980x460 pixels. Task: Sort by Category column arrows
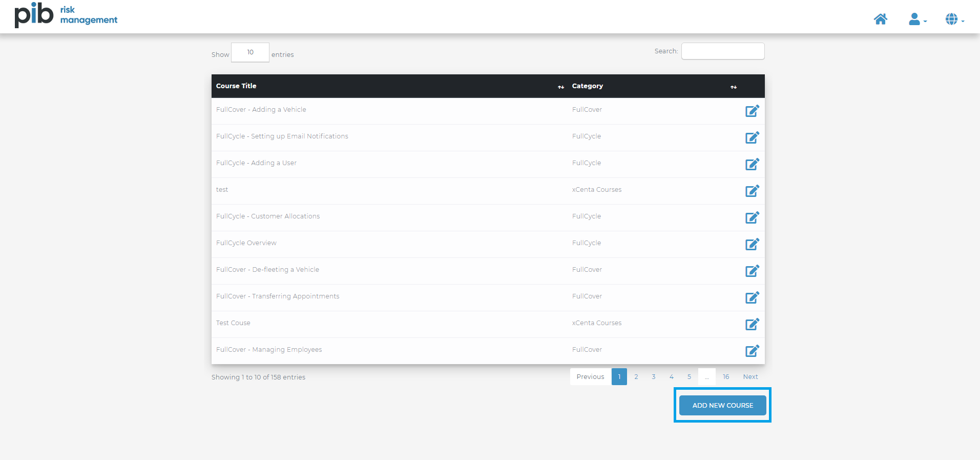734,87
